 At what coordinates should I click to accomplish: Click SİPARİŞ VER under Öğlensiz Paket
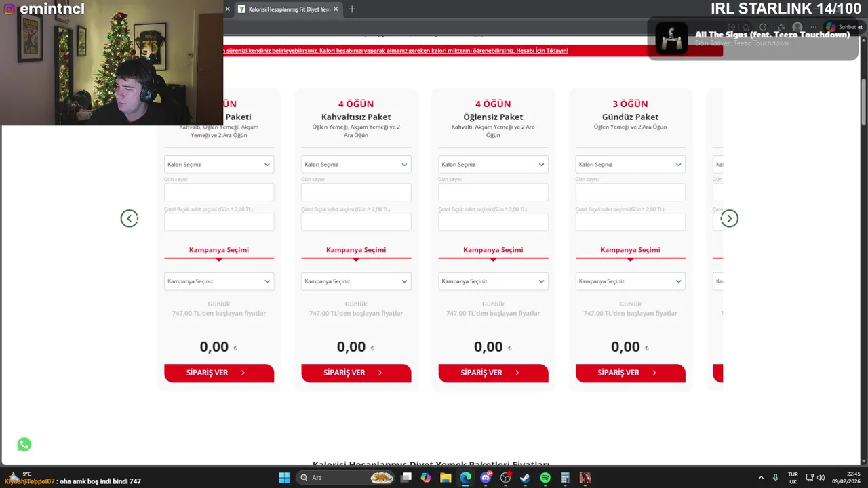pyautogui.click(x=493, y=373)
